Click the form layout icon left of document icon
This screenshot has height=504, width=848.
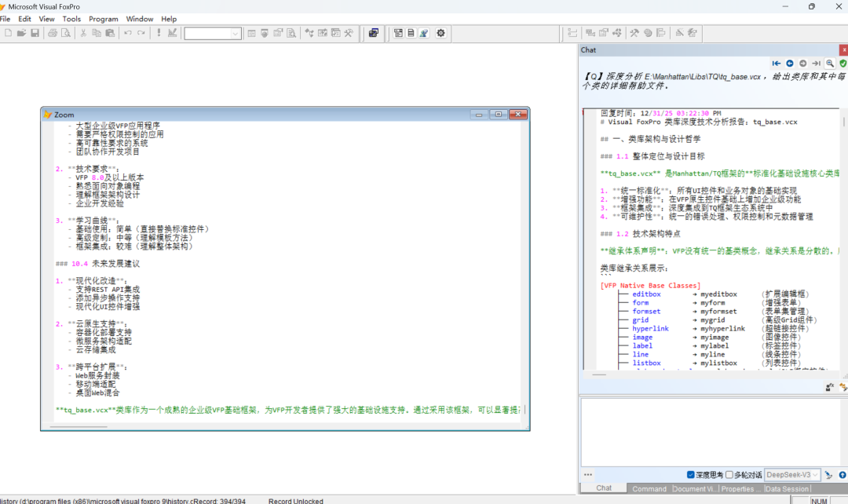[398, 33]
